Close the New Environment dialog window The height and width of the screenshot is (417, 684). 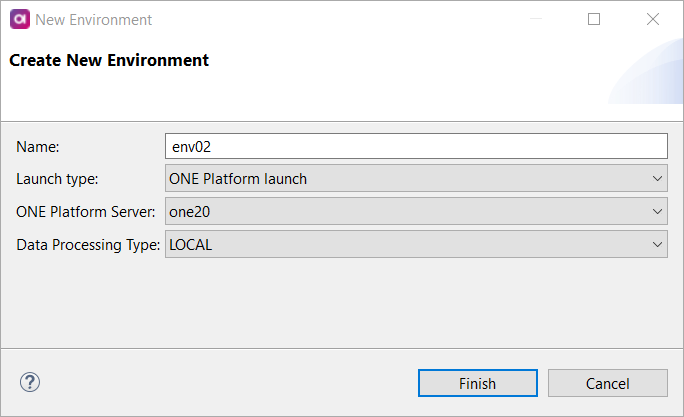coord(653,19)
